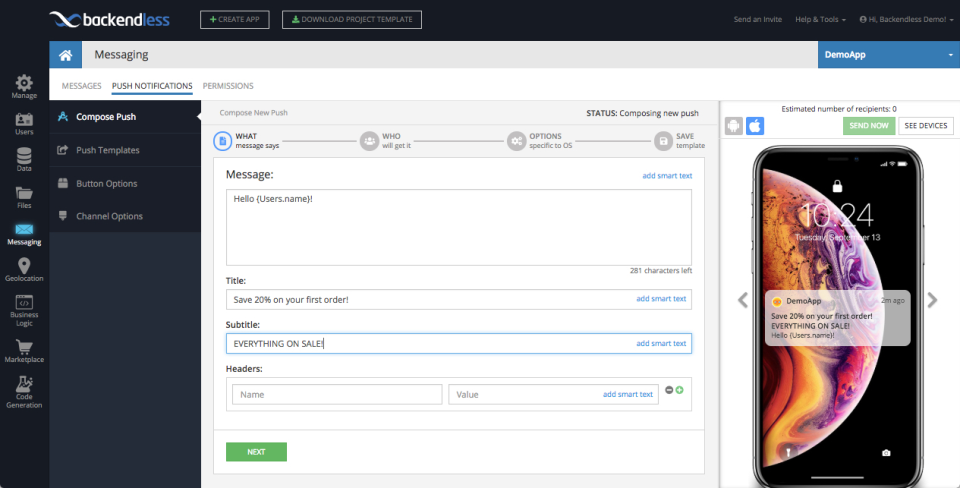The height and width of the screenshot is (488, 960).
Task: Open the Marketplace cart icon
Action: click(x=24, y=347)
